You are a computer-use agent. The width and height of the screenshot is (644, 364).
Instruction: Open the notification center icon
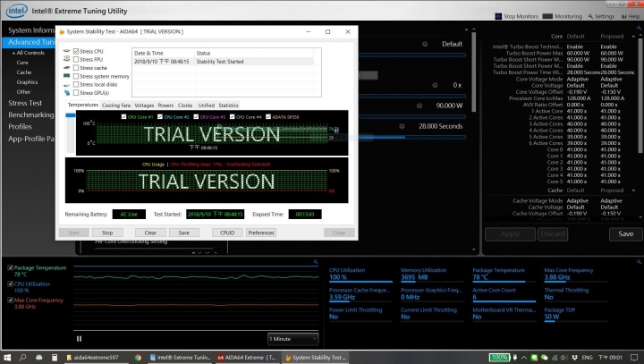(634, 358)
